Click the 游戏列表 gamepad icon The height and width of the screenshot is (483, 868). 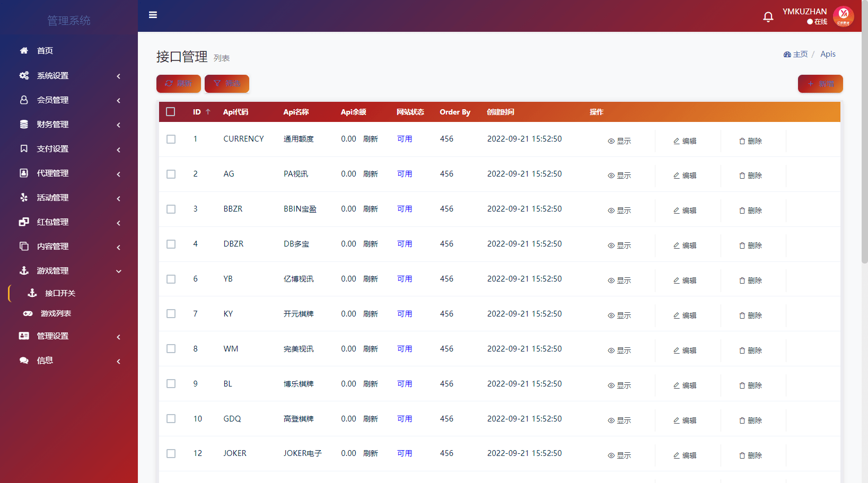point(28,313)
